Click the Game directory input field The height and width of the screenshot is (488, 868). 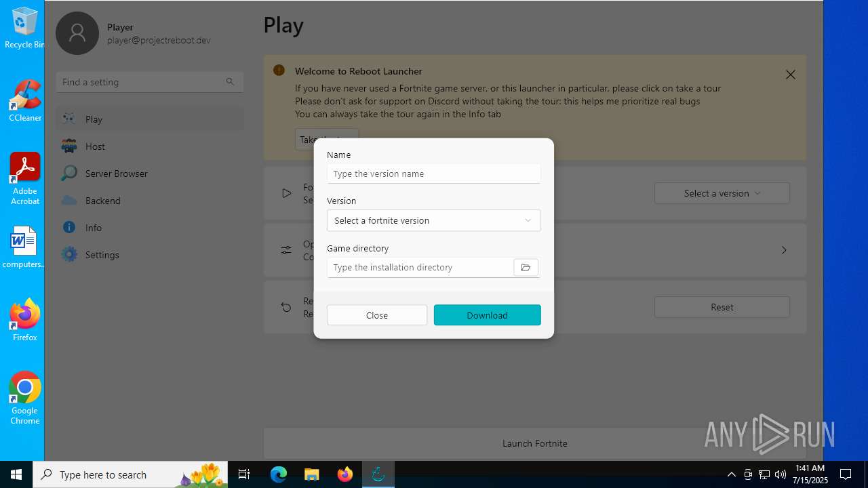[420, 267]
